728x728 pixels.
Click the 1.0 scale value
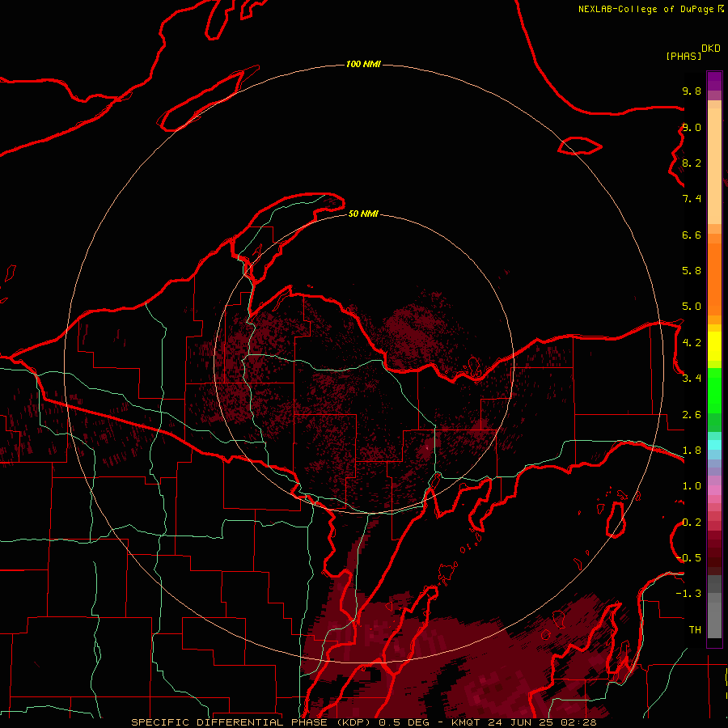(692, 485)
